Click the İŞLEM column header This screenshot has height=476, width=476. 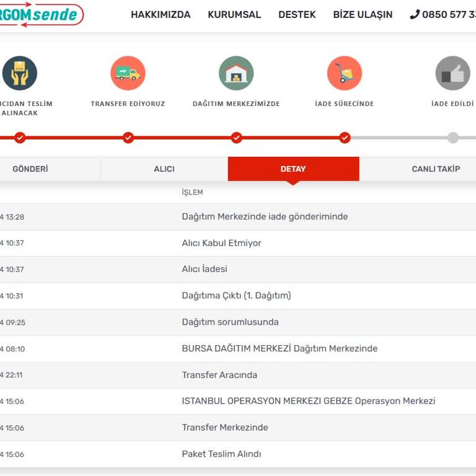pyautogui.click(x=192, y=192)
